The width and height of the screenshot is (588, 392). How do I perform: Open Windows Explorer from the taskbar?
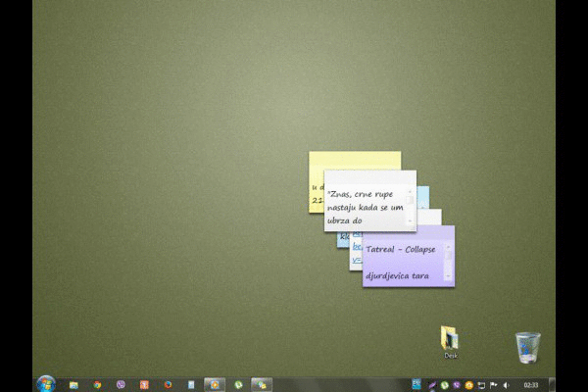point(73,384)
